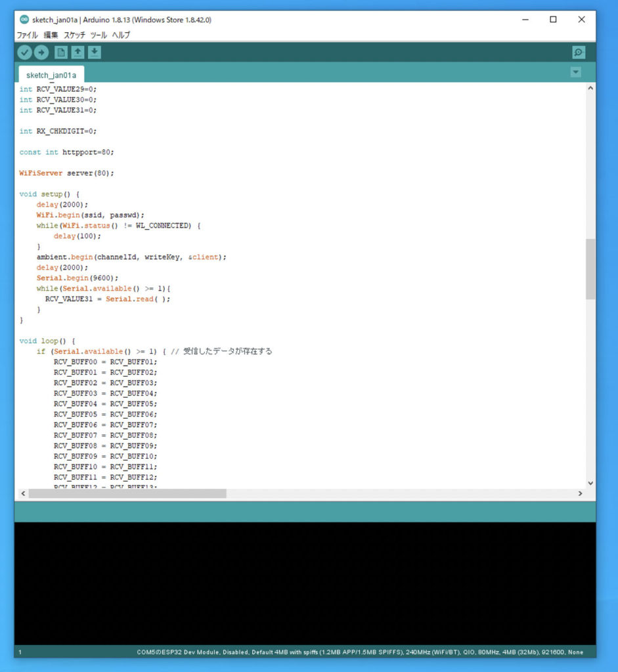Click the vertical scrollbar up arrow
Screen dimensions: 618x672
tap(590, 89)
